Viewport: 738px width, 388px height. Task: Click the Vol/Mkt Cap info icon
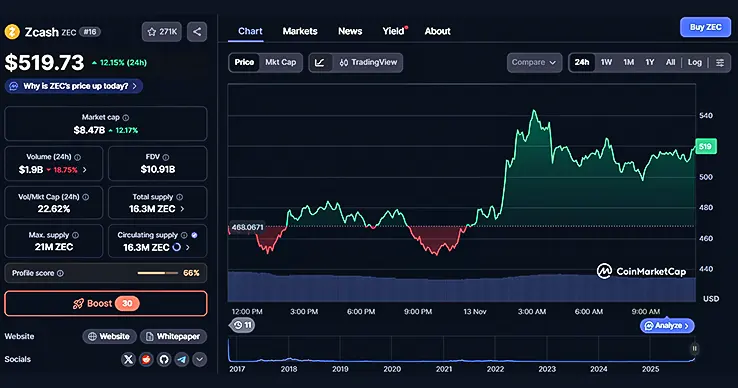point(86,197)
